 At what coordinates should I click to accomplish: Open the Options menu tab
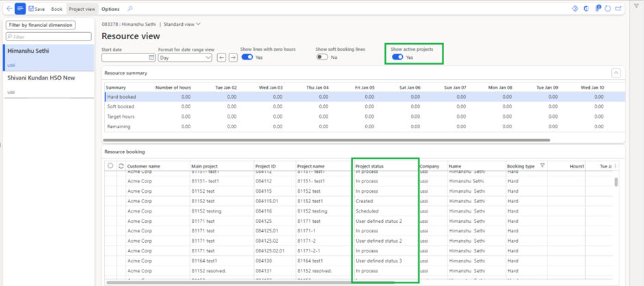(110, 9)
